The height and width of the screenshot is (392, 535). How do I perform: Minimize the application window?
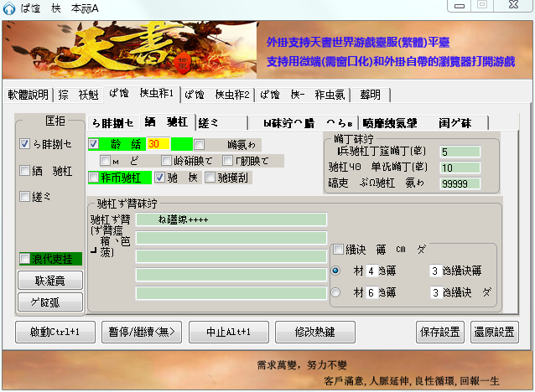459,6
